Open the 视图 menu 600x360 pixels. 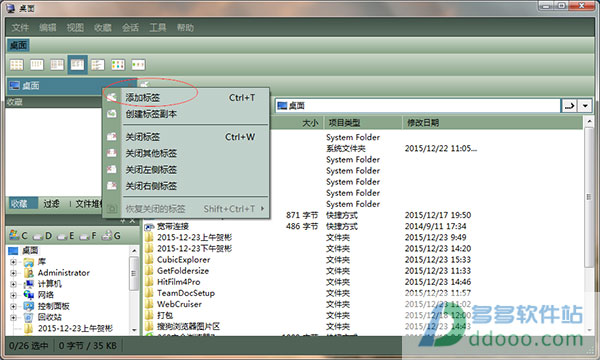tap(75, 28)
